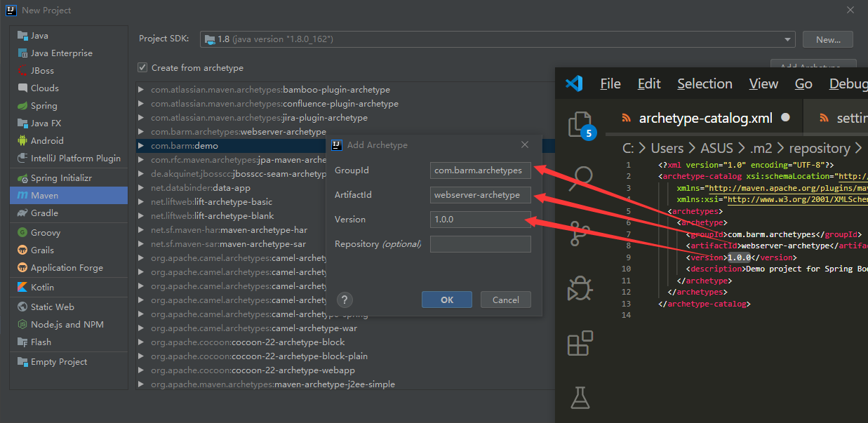Select camel-archetype-war row
The width and height of the screenshot is (868, 423).
click(254, 328)
